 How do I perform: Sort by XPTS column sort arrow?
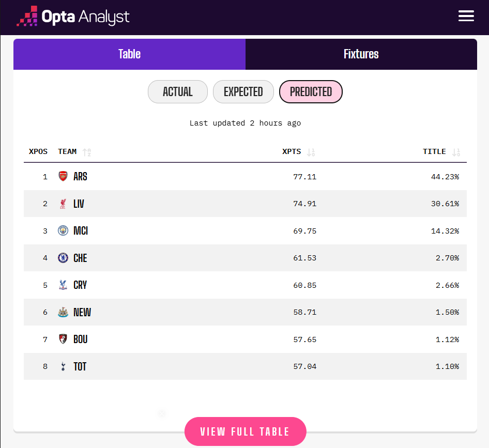[x=311, y=152]
